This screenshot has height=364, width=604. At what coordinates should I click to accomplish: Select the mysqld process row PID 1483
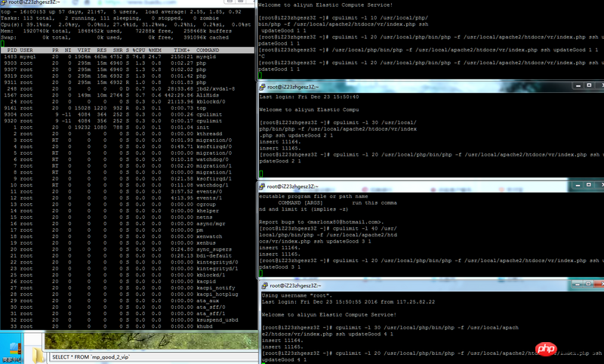click(128, 57)
